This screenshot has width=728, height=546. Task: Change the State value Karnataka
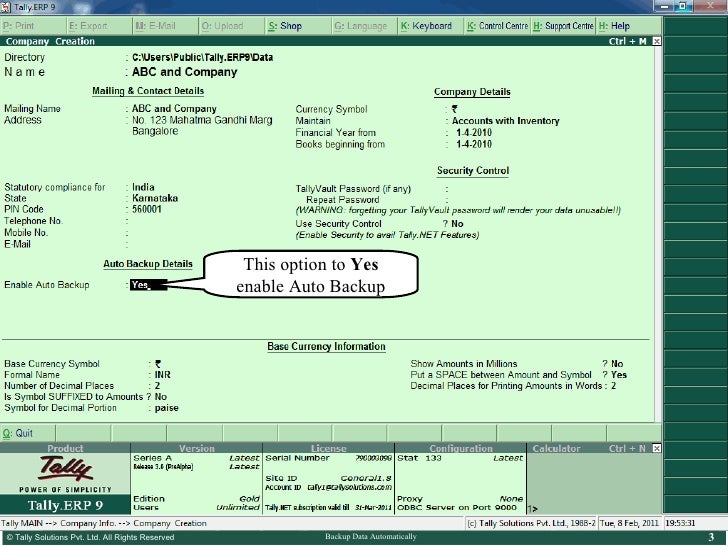click(155, 198)
